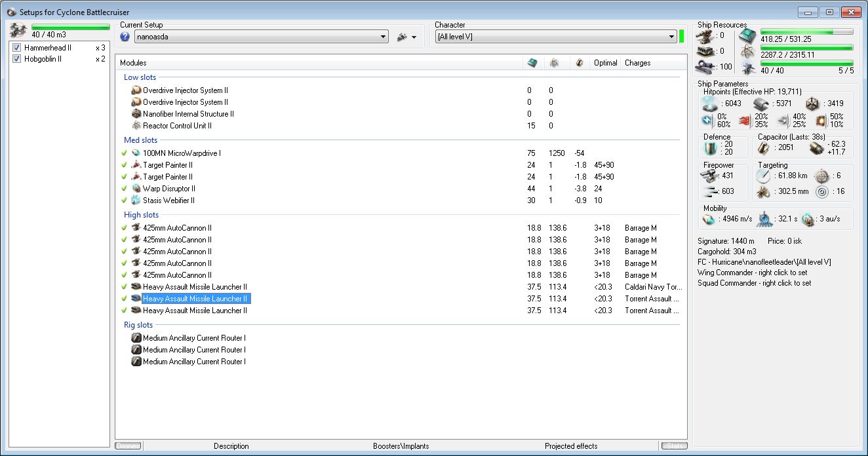Click the sensor strength icon showing 16
This screenshot has height=456, width=868.
[821, 192]
